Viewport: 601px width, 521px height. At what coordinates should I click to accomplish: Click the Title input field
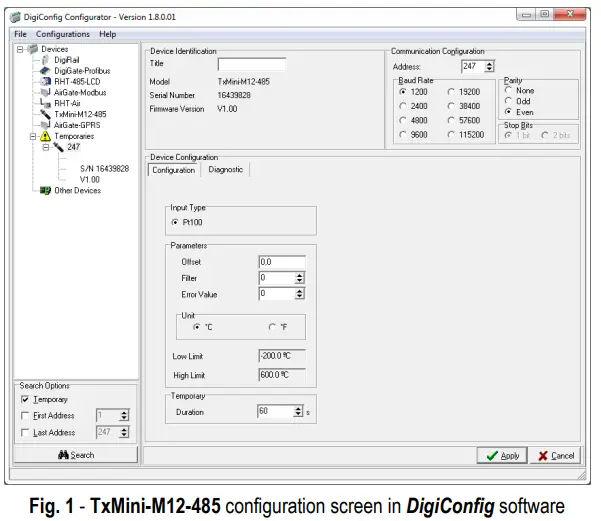pyautogui.click(x=252, y=64)
